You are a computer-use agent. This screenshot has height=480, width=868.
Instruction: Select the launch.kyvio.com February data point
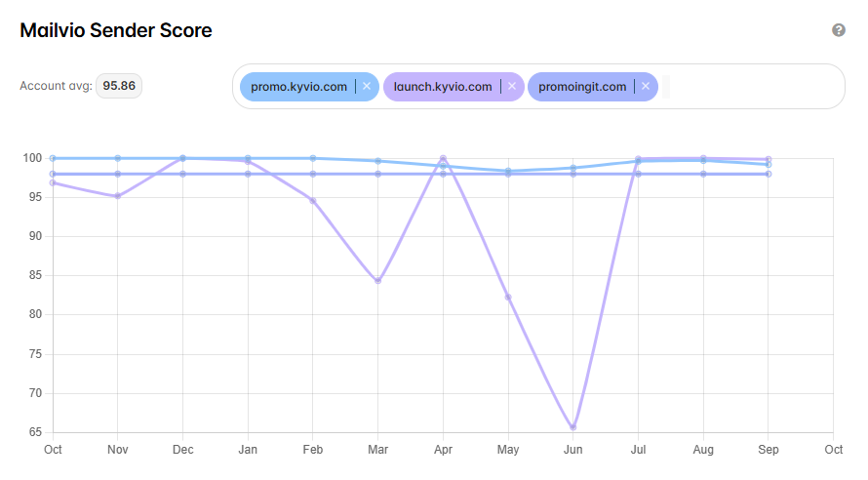click(313, 201)
